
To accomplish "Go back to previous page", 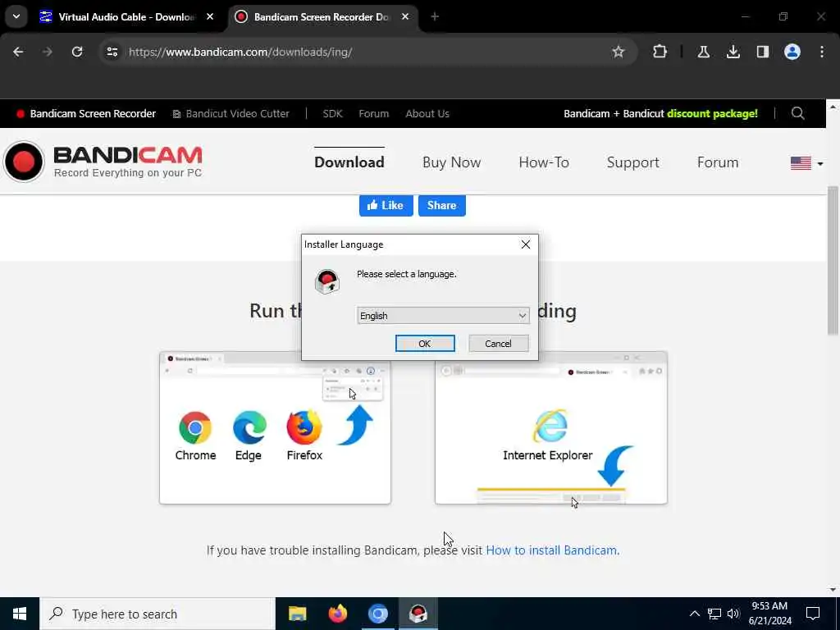I will tap(18, 52).
